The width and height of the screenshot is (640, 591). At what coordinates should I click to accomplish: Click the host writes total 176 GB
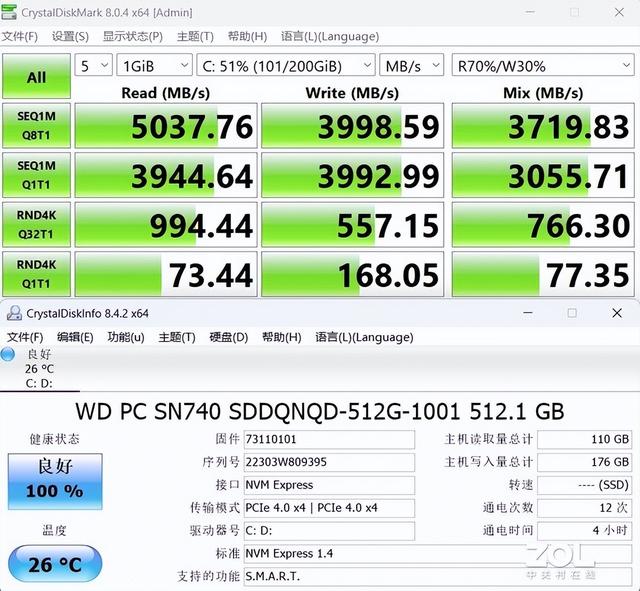point(584,462)
